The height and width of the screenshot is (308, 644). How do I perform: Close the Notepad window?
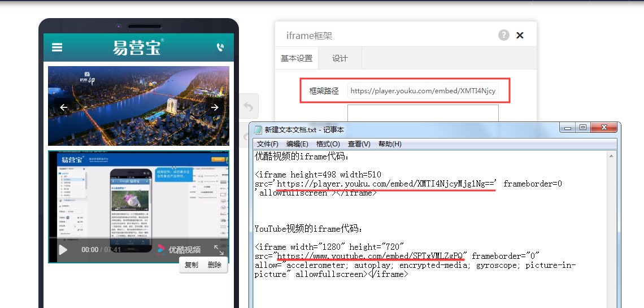point(604,128)
